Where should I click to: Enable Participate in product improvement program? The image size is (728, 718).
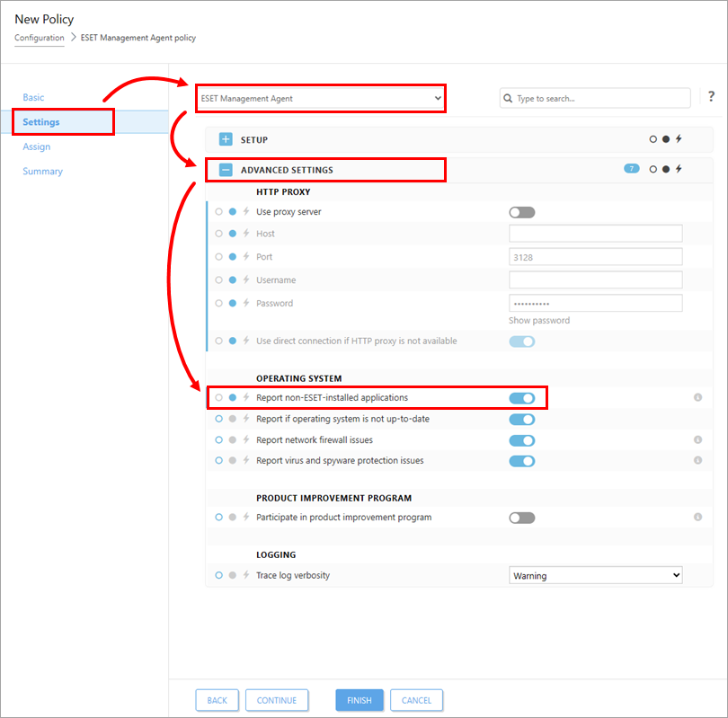[522, 518]
